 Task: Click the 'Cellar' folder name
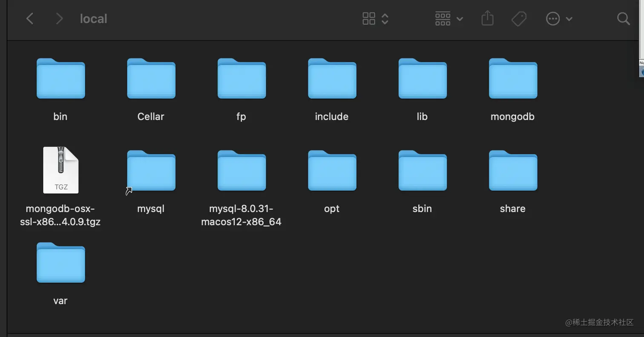(x=151, y=117)
